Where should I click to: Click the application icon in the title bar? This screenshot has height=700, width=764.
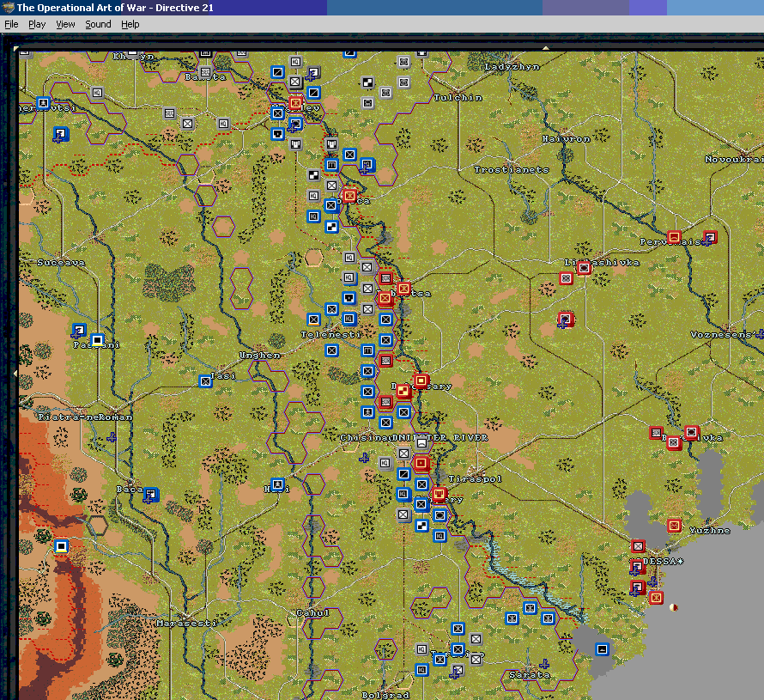(8, 8)
